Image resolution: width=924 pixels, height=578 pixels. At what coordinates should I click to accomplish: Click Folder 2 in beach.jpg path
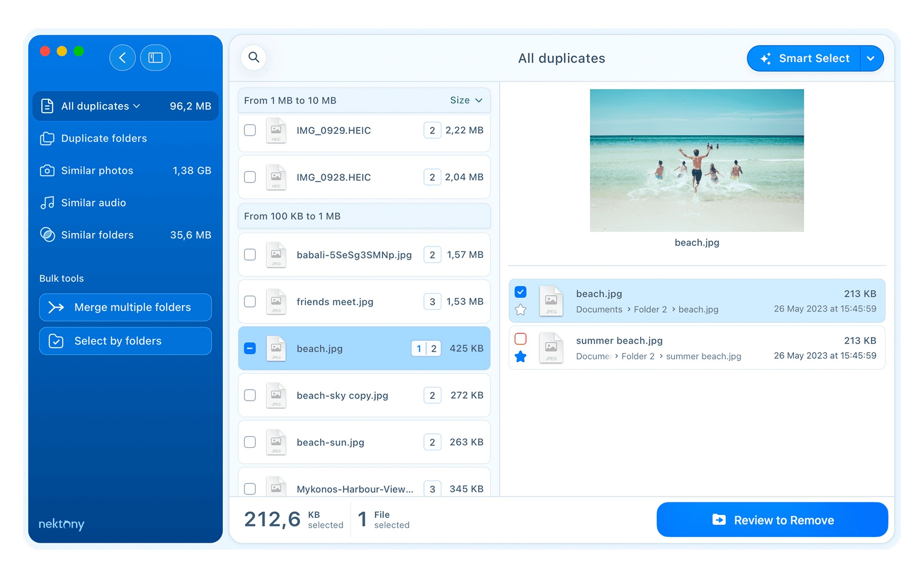pos(650,309)
